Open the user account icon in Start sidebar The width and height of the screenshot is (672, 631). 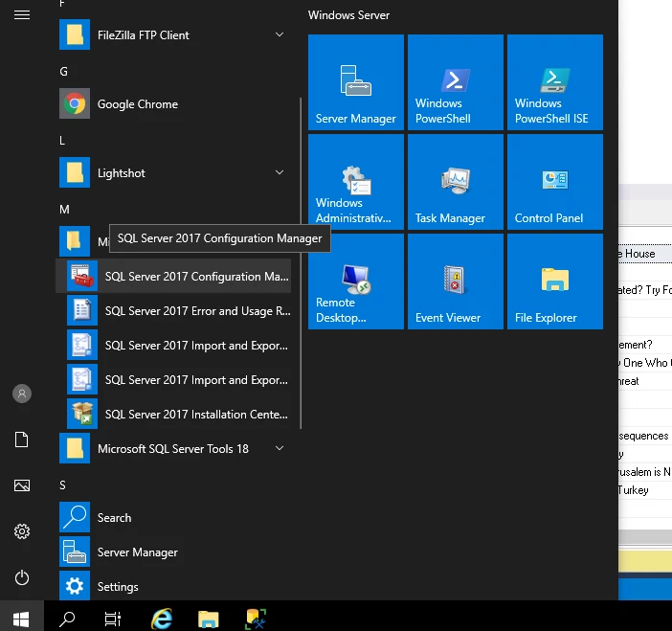(x=22, y=394)
